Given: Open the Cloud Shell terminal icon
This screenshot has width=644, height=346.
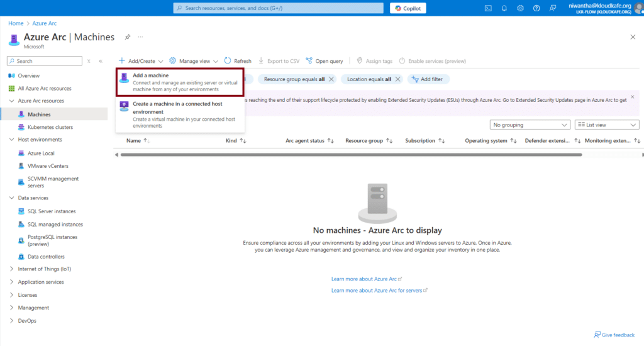Looking at the screenshot, I should click(488, 8).
